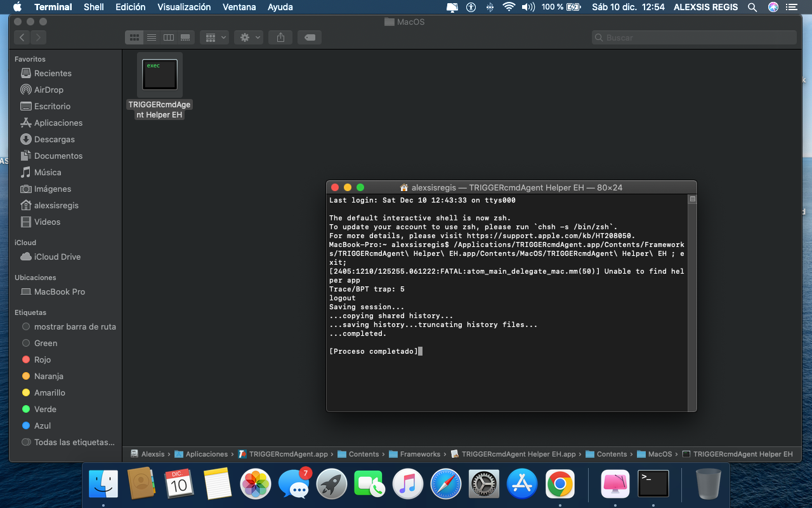Open the Visualización menu
This screenshot has width=812, height=508.
point(184,7)
